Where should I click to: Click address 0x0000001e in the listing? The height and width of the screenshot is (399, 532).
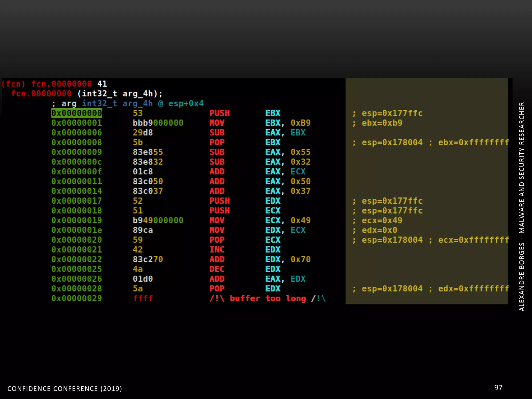pos(77,230)
